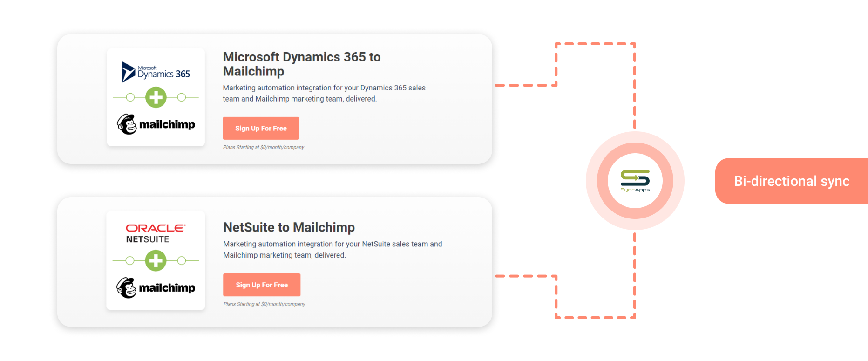Click the Oracle NetSuite logo
Screen dimensions: 868x361
pos(156,233)
